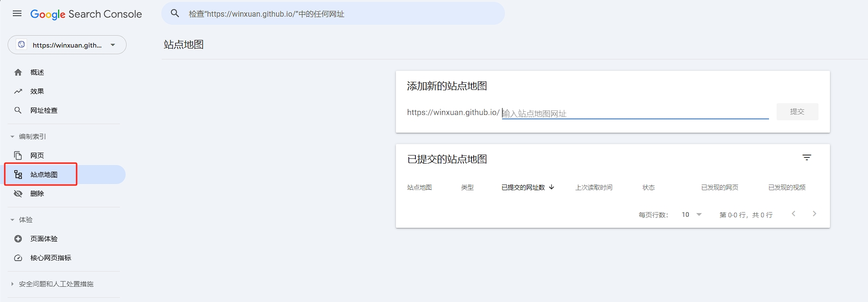Click the sort arrow next to 已提交的网址数

(552, 187)
